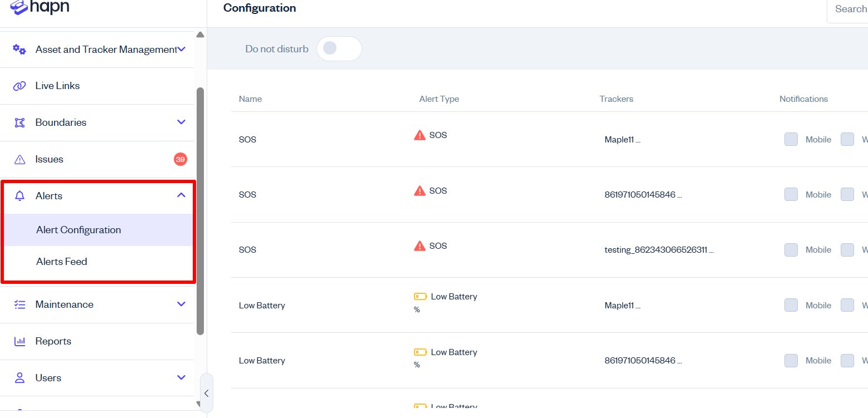Collapse the sidebar with the left chevron
Image resolution: width=868 pixels, height=418 pixels.
[x=206, y=393]
